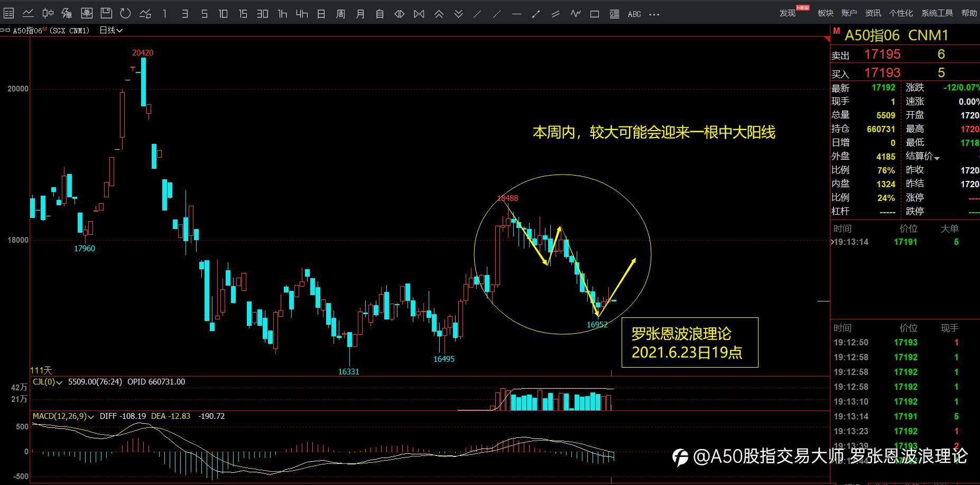Screen dimensions: 980x485
Task: Click the buy price 17193
Action: coord(882,72)
